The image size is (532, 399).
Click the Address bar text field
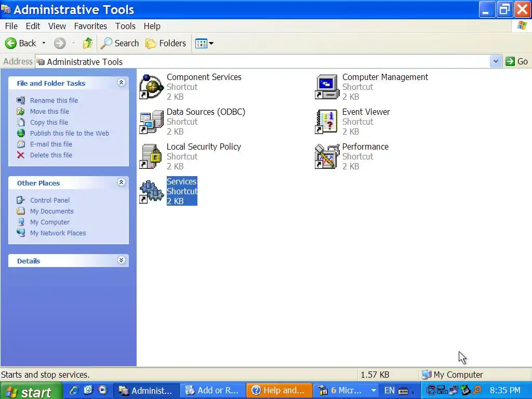[x=262, y=61]
